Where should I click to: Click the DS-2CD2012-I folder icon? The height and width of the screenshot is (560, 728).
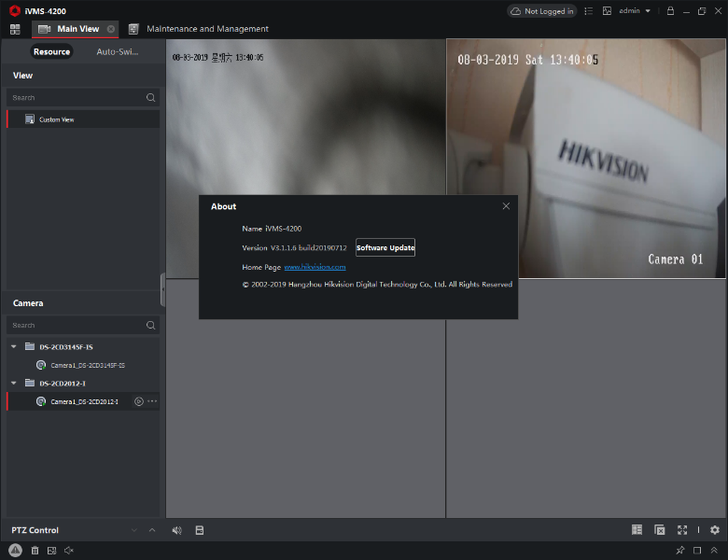point(30,383)
